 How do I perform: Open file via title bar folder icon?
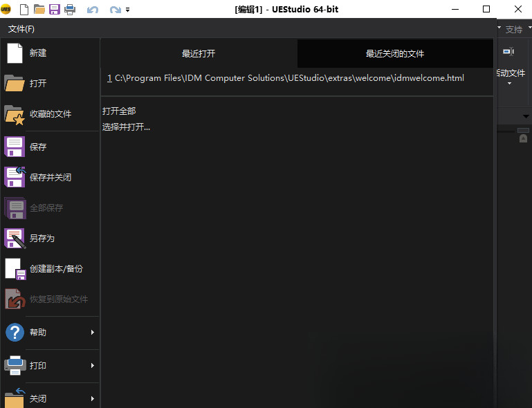[x=39, y=10]
